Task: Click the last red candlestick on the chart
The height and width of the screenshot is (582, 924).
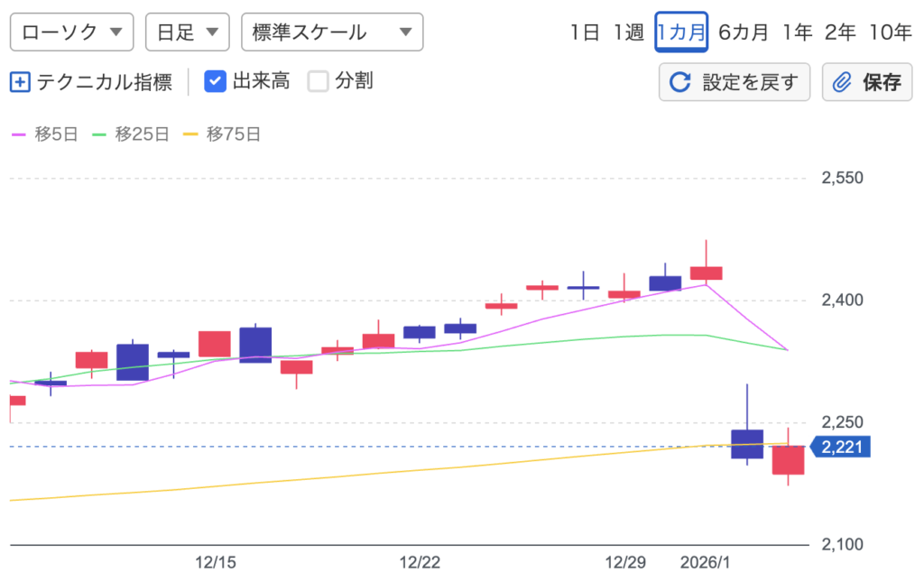Action: pos(788,460)
